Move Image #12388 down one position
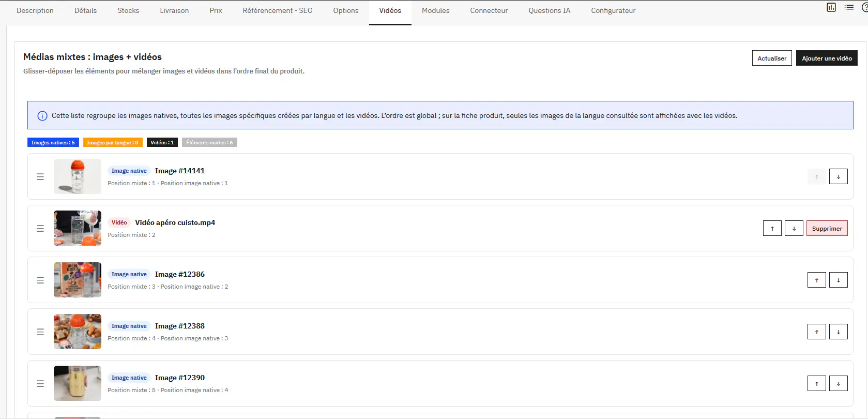This screenshot has height=419, width=868. (838, 332)
